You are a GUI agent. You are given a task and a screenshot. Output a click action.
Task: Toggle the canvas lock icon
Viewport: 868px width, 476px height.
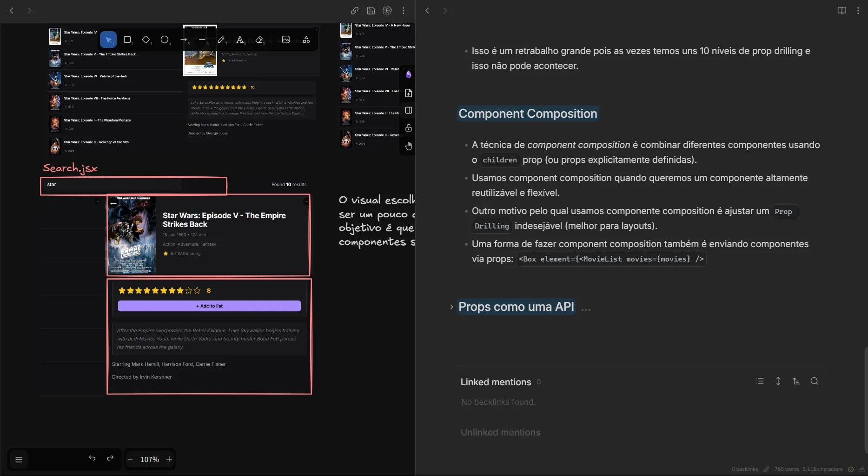(x=409, y=128)
